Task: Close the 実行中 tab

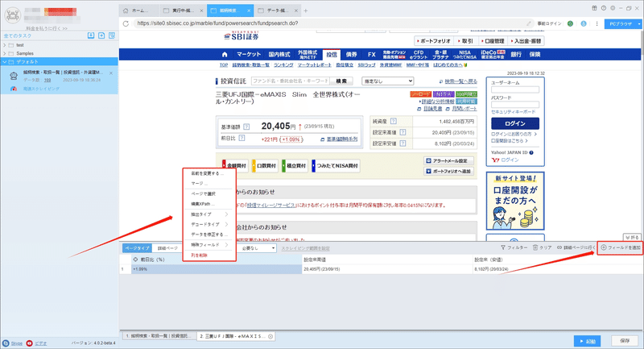Action: (201, 10)
